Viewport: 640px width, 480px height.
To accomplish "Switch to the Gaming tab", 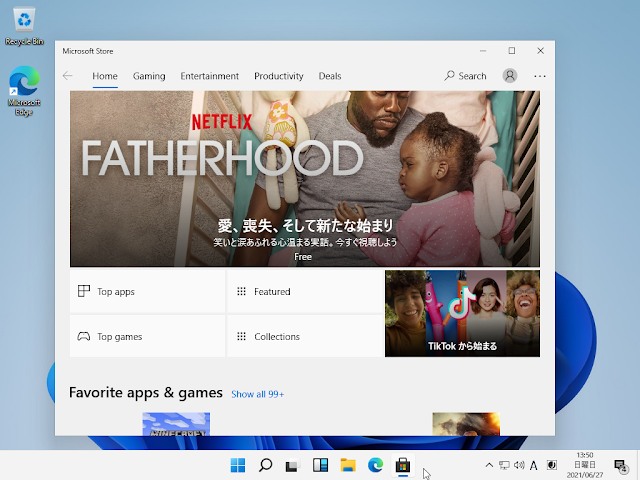I will (149, 76).
